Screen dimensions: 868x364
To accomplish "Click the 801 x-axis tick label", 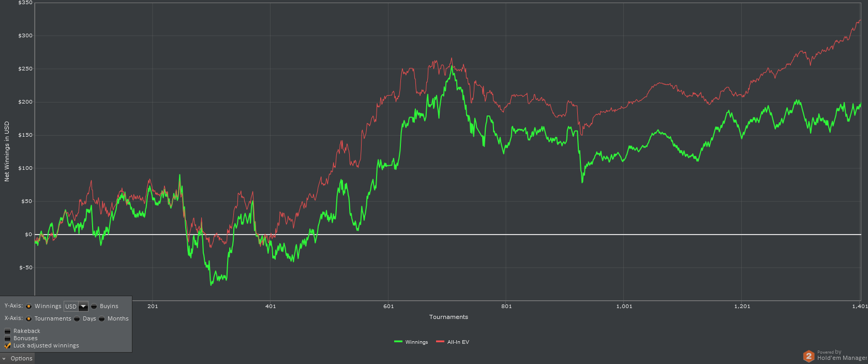I will click(506, 307).
